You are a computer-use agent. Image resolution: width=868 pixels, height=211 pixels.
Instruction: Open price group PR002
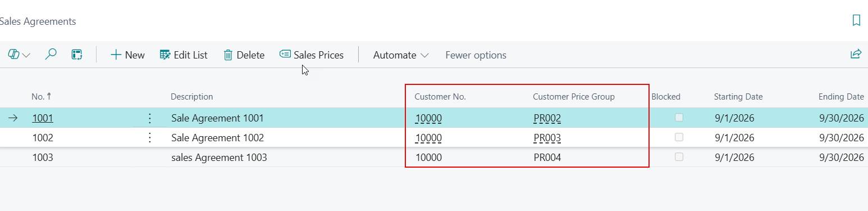547,118
